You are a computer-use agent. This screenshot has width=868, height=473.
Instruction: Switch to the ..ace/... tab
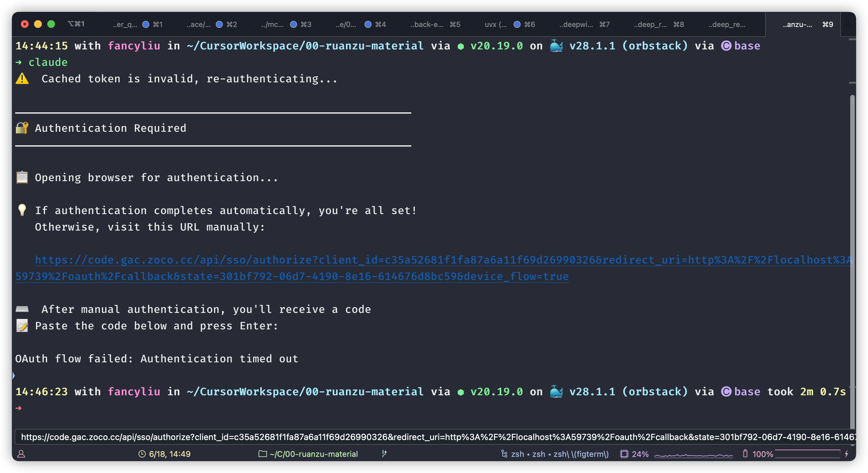click(199, 24)
